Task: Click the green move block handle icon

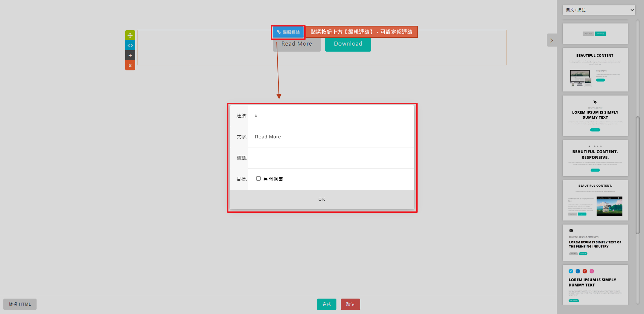Action: tap(130, 35)
